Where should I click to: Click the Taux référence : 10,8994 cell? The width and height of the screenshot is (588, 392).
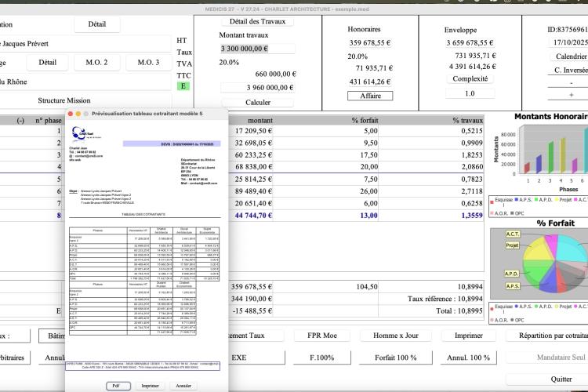tap(431, 299)
